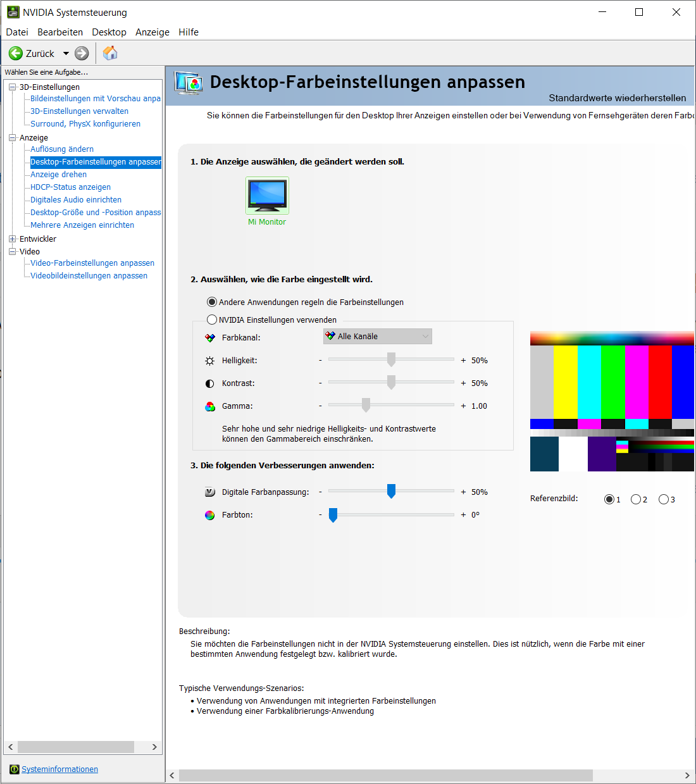696x784 pixels.
Task: Open '3D-Einstellungen verwalten' task
Action: point(80,111)
